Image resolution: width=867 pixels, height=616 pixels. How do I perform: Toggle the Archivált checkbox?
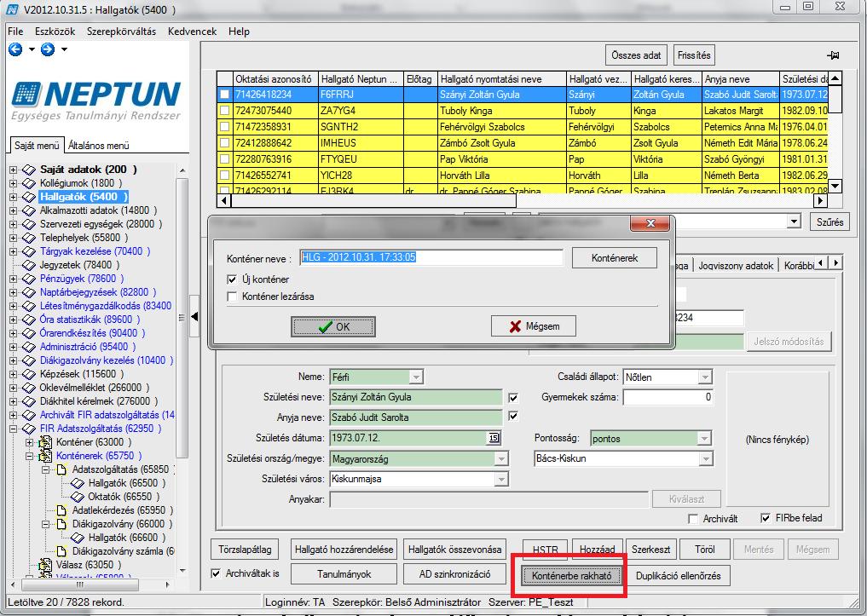[693, 519]
